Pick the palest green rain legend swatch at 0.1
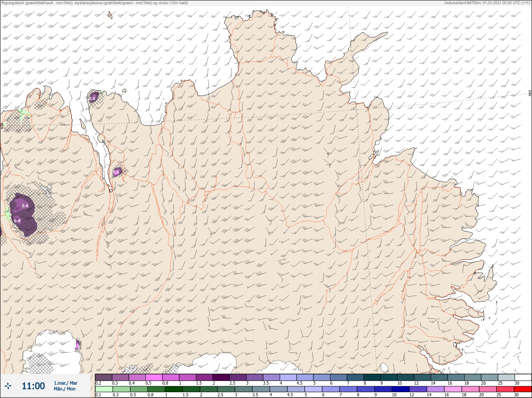This screenshot has height=398, width=532. click(103, 390)
